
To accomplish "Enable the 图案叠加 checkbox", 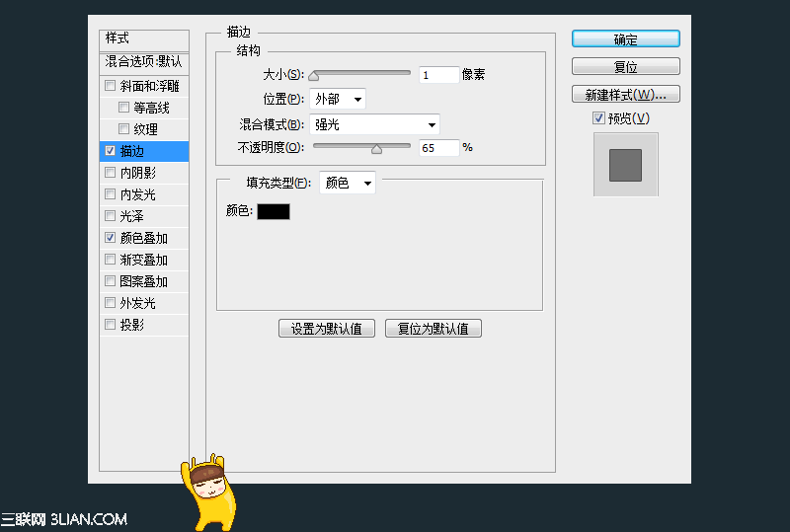I will click(x=110, y=280).
